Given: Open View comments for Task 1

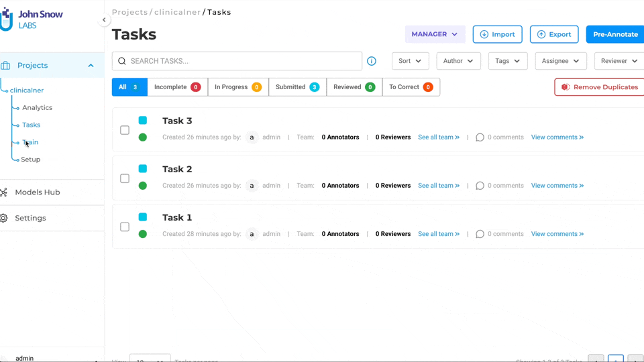Looking at the screenshot, I should pyautogui.click(x=557, y=234).
